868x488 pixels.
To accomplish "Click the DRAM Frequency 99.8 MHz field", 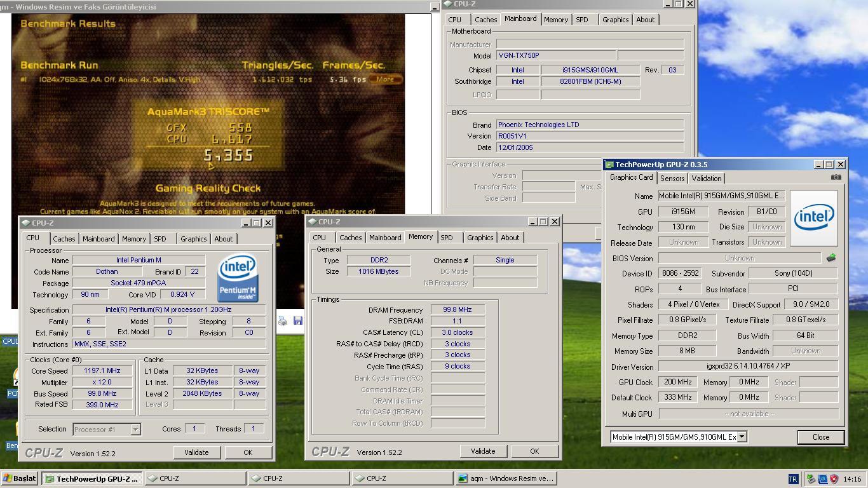I will tap(458, 309).
